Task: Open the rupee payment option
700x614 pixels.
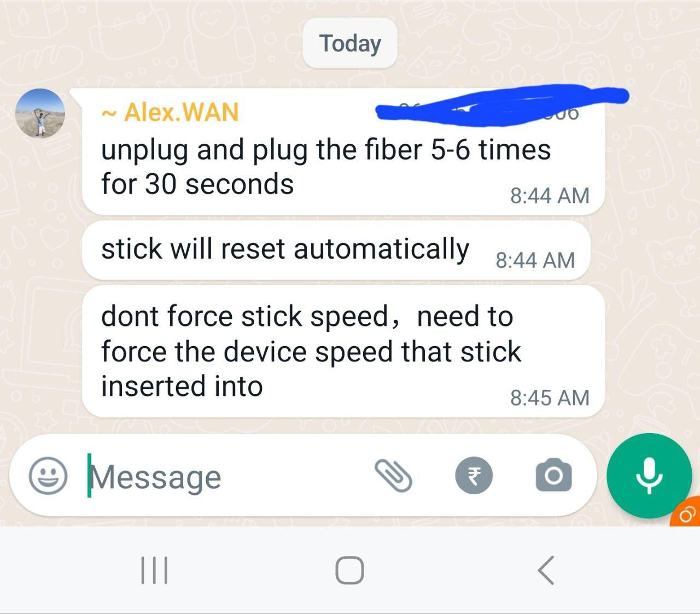Action: [474, 476]
